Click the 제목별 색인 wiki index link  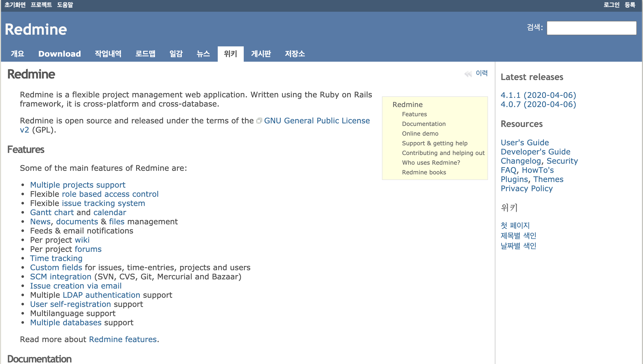point(518,236)
